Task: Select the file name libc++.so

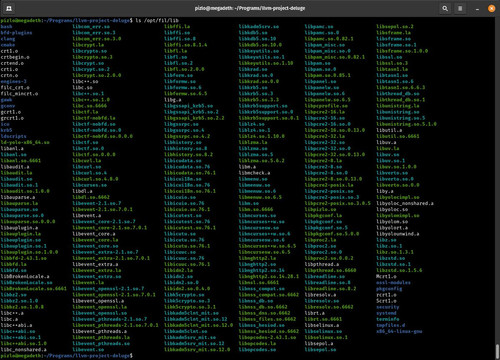Action: point(85,81)
